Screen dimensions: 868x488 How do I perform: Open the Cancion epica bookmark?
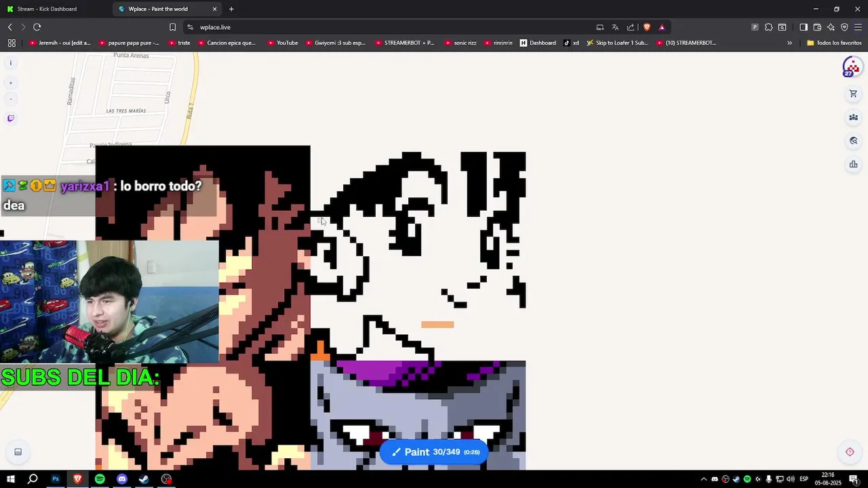point(227,43)
